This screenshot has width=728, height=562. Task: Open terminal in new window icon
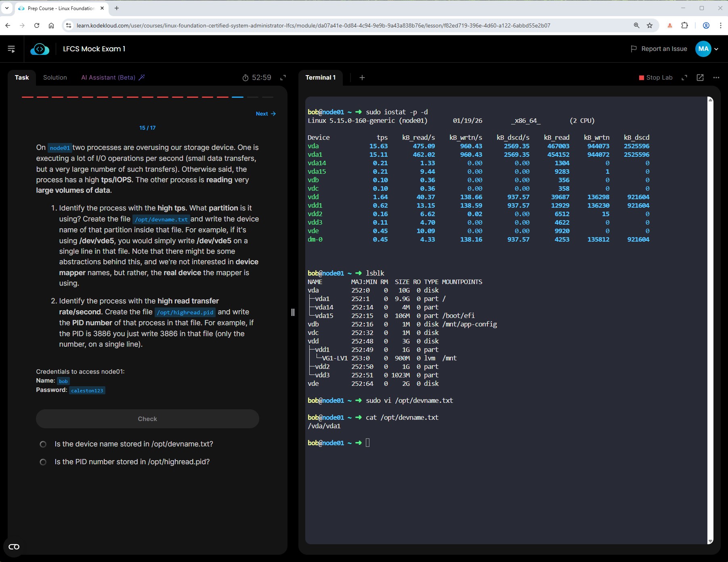coord(700,78)
